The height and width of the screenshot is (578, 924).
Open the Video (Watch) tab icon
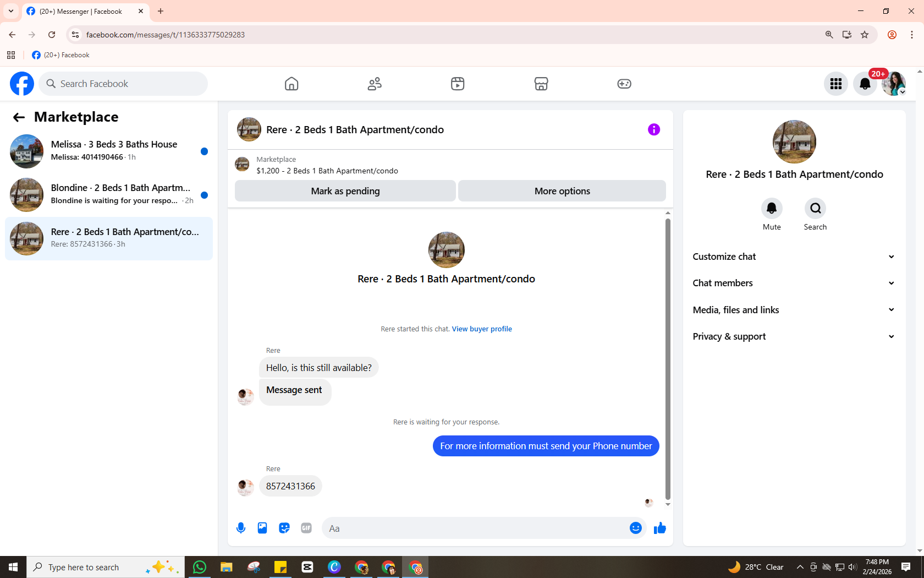458,84
